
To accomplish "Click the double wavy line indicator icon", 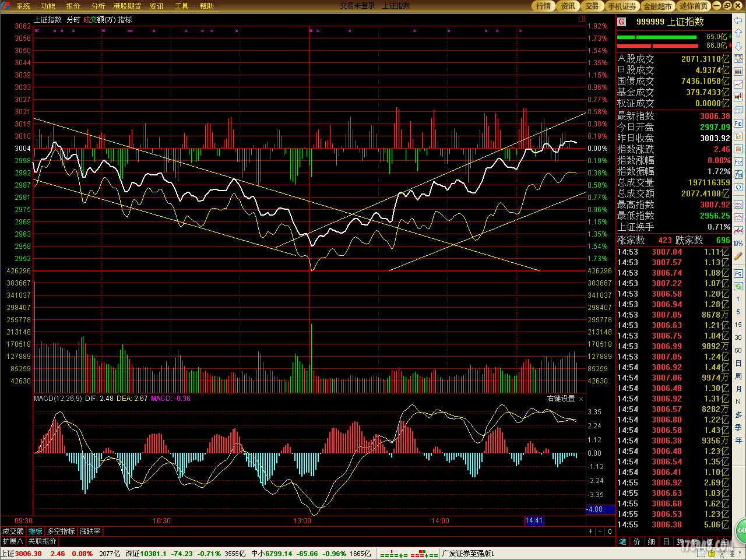I will tap(738, 205).
